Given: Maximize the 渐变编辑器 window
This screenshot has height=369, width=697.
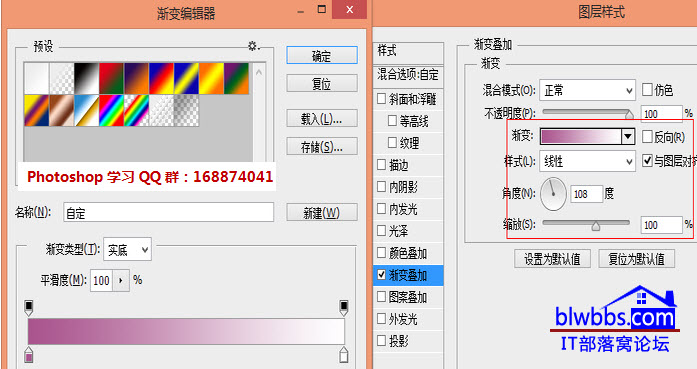Looking at the screenshot, I should (x=322, y=9).
